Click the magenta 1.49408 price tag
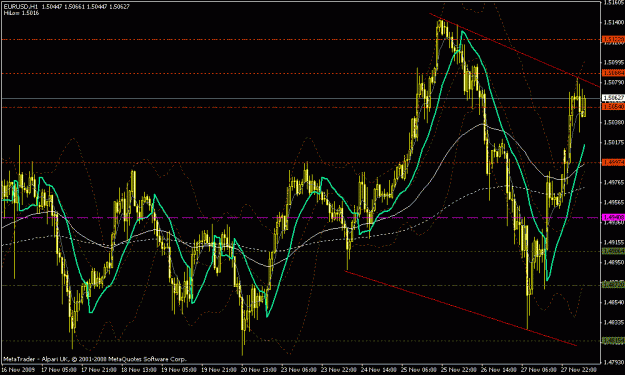Viewport: 625px width, 375px height. click(613, 218)
